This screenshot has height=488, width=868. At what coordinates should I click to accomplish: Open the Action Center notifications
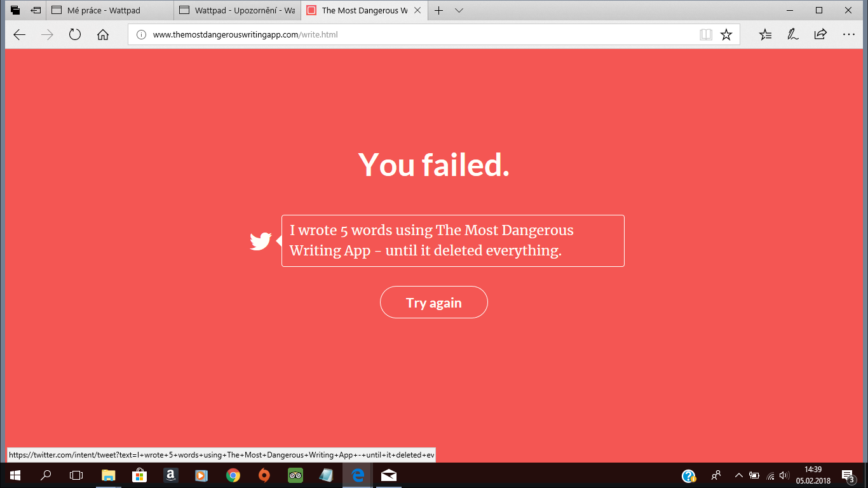pos(848,475)
